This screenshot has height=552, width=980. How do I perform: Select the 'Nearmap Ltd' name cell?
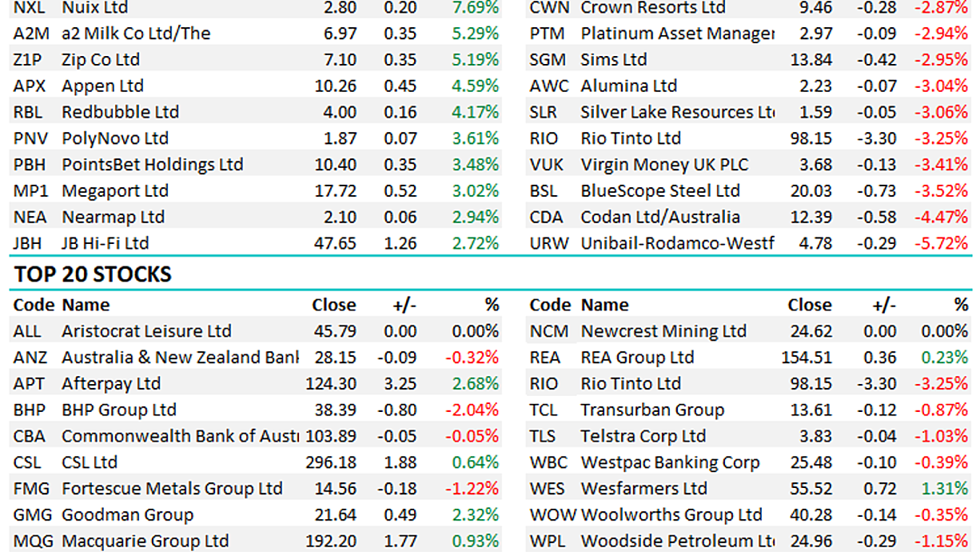click(x=113, y=218)
